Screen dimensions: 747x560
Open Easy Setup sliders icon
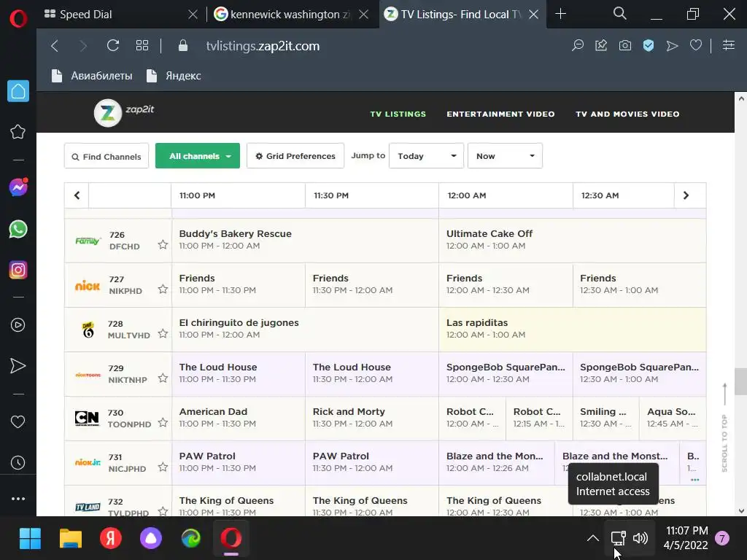(x=729, y=46)
